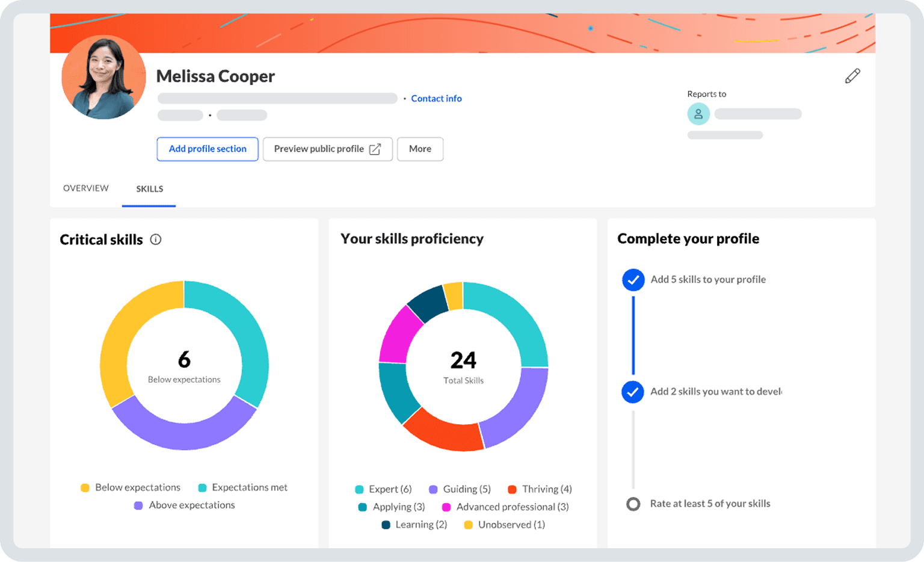Switch to the Overview tab
Viewport: 924px width, 562px height.
pyautogui.click(x=85, y=188)
